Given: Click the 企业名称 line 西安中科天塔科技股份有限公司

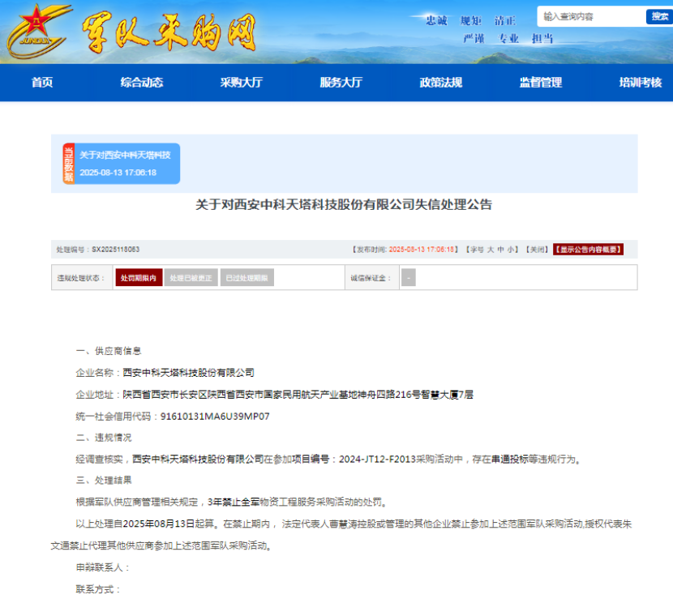Looking at the screenshot, I should (x=165, y=372).
